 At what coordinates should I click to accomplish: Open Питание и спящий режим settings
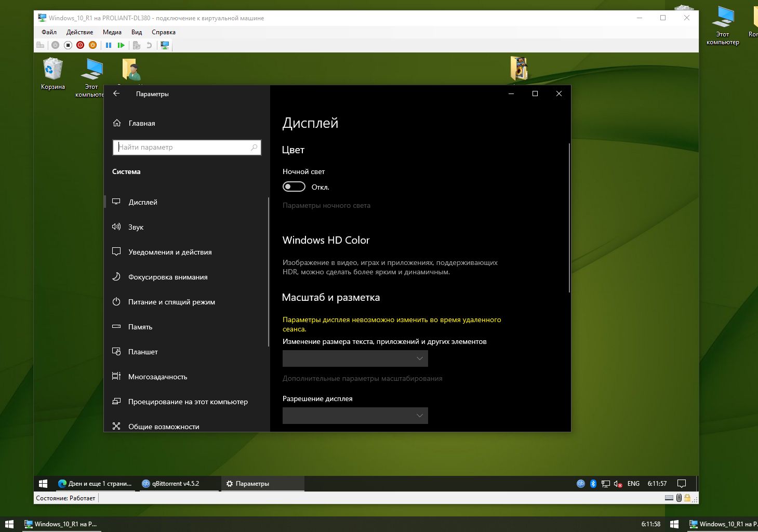pyautogui.click(x=171, y=302)
